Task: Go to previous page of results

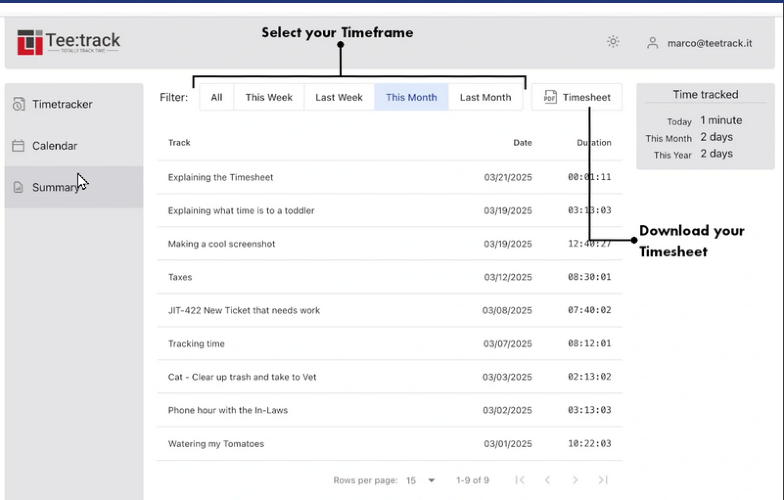Action: (x=548, y=480)
